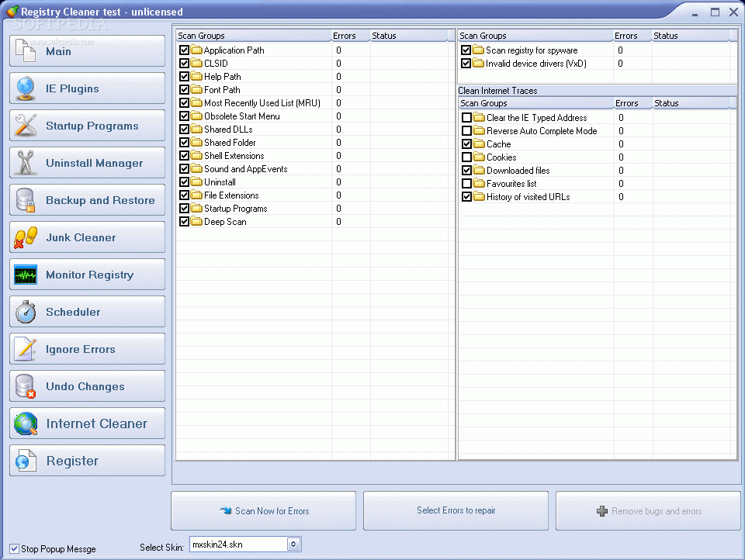Uncheck History of visited URLs
745x560 pixels.
tap(467, 197)
